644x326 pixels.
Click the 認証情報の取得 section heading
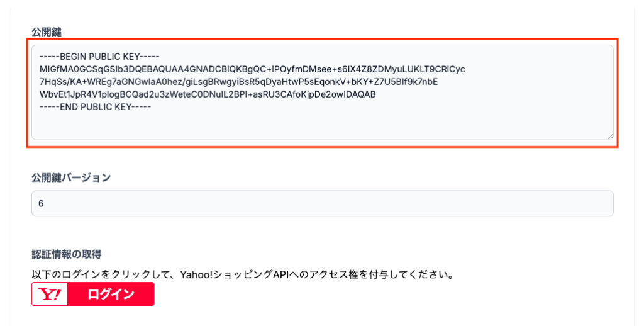67,254
